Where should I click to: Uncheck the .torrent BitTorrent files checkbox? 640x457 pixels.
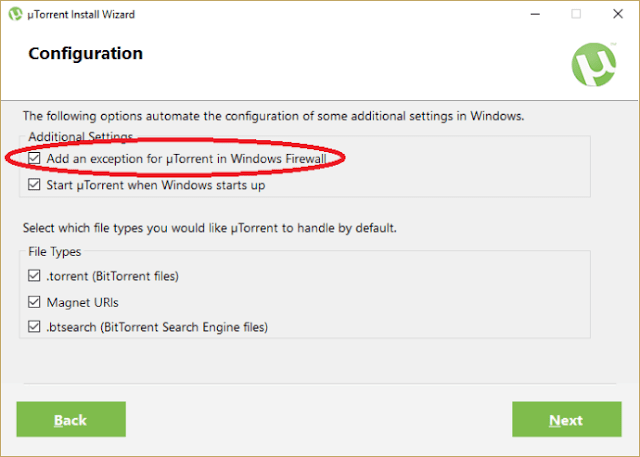(x=34, y=275)
